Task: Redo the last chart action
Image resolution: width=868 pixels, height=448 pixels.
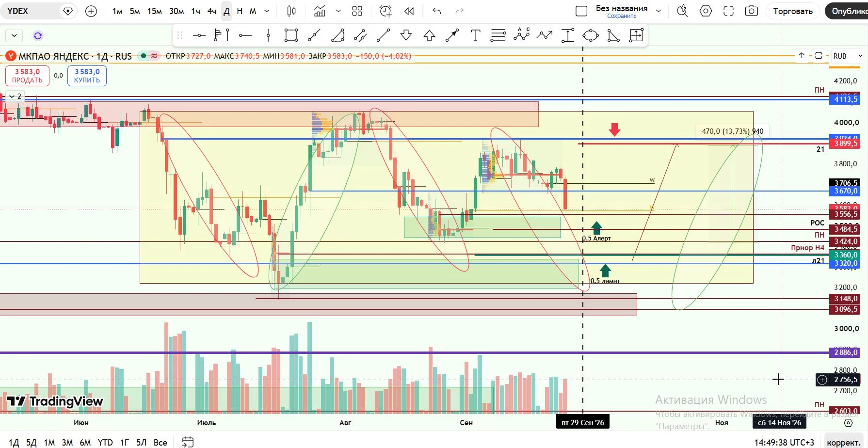Action: [x=460, y=11]
